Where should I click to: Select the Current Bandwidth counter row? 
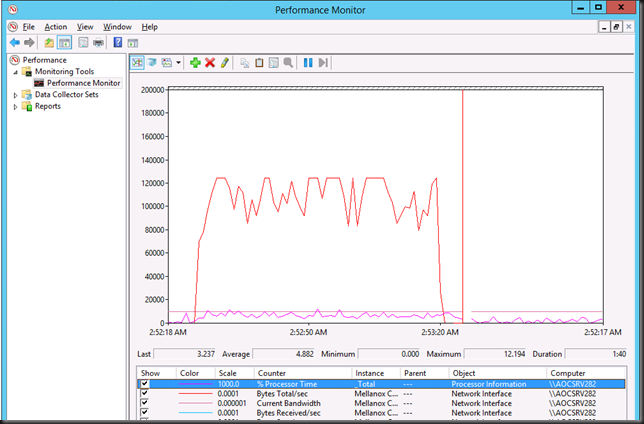point(381,403)
